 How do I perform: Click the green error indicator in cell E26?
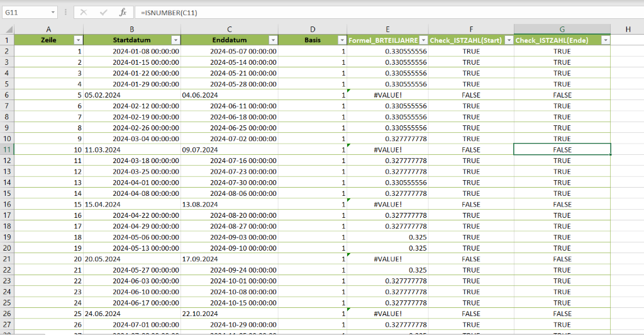click(348, 310)
